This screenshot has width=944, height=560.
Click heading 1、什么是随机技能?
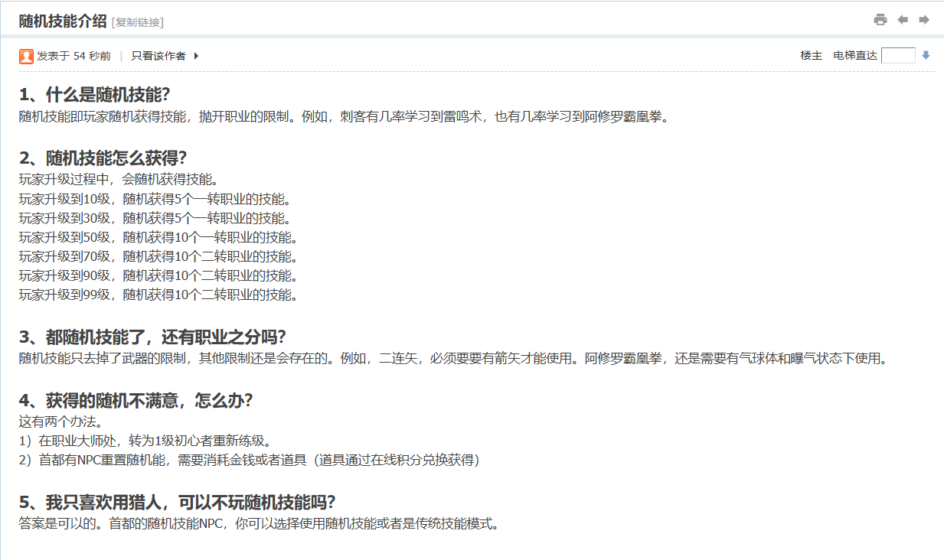point(94,95)
